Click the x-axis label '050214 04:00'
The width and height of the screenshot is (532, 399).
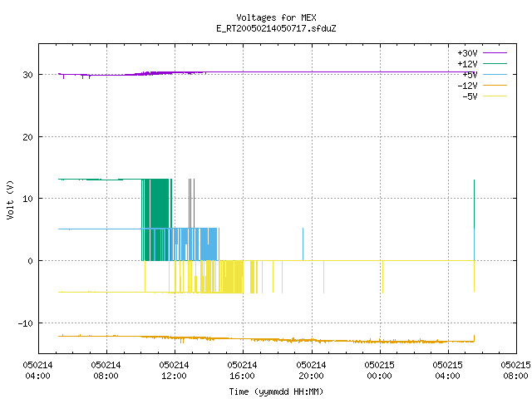point(37,370)
